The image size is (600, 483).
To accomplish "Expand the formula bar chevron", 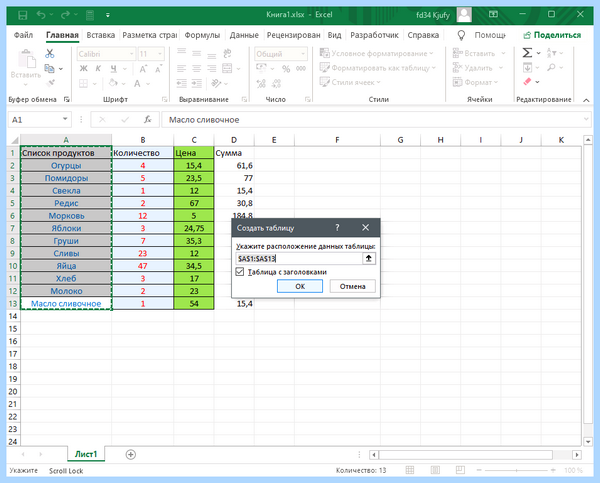I will click(586, 119).
